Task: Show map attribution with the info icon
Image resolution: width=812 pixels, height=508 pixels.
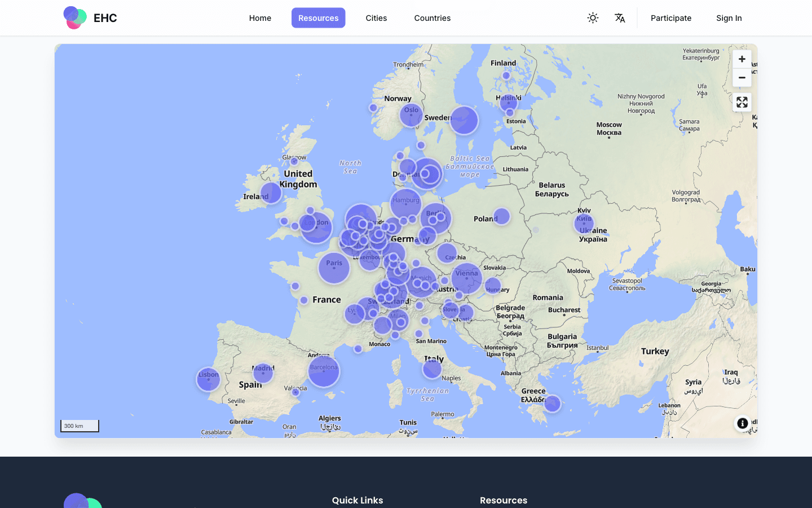Action: pyautogui.click(x=742, y=423)
